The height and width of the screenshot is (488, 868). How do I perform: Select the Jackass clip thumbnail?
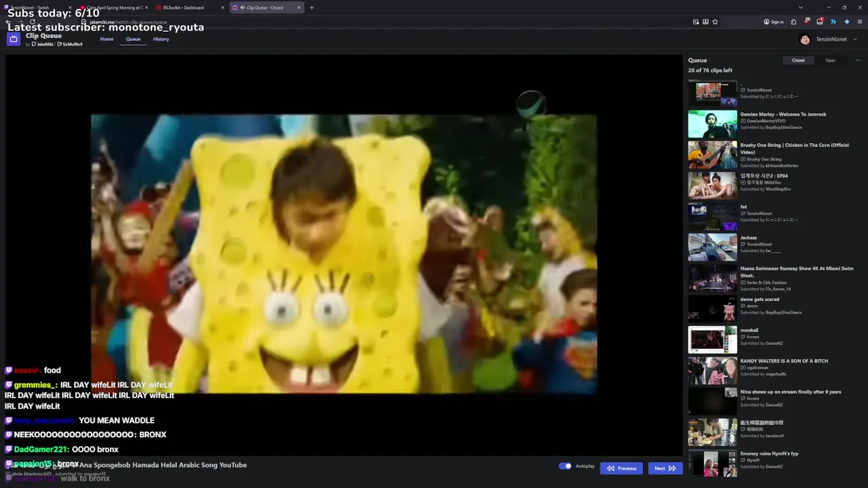(712, 247)
